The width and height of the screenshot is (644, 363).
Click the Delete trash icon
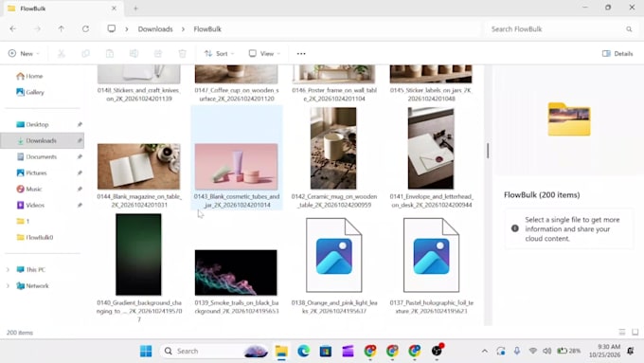183,53
